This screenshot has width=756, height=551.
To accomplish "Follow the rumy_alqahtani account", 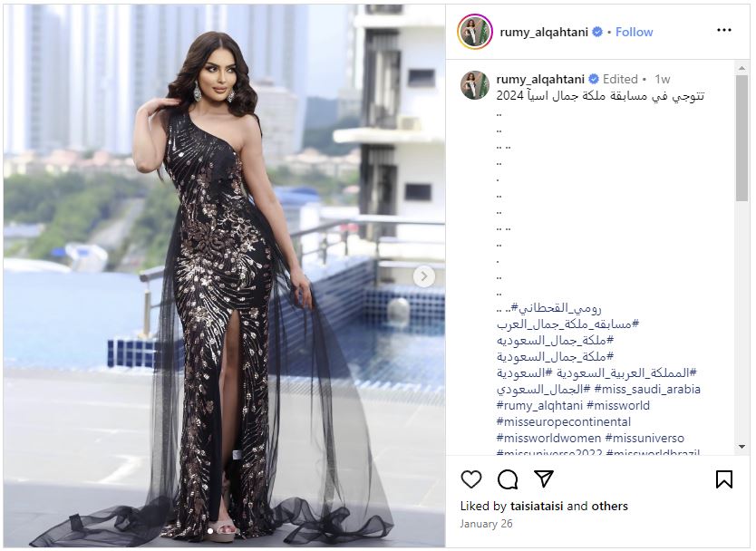I will click(x=634, y=32).
